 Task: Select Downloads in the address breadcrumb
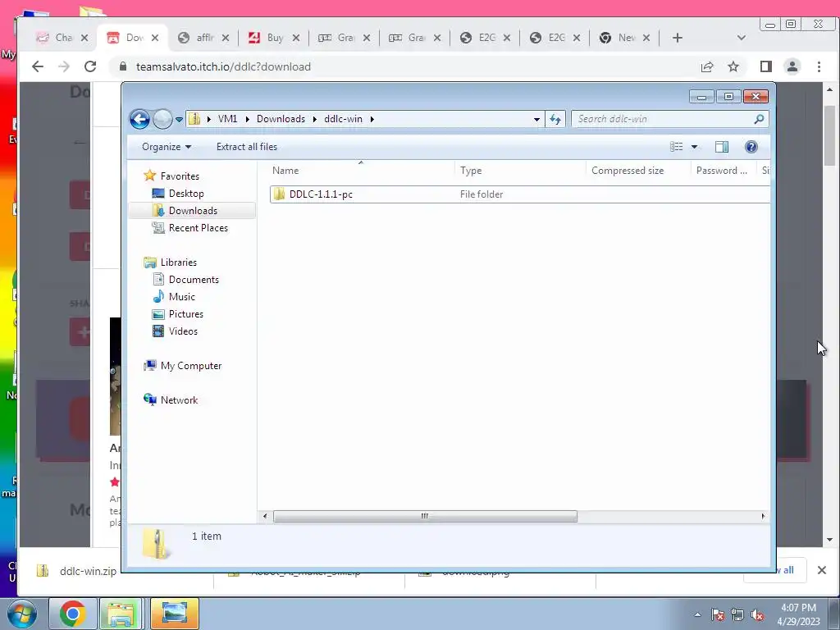281,119
